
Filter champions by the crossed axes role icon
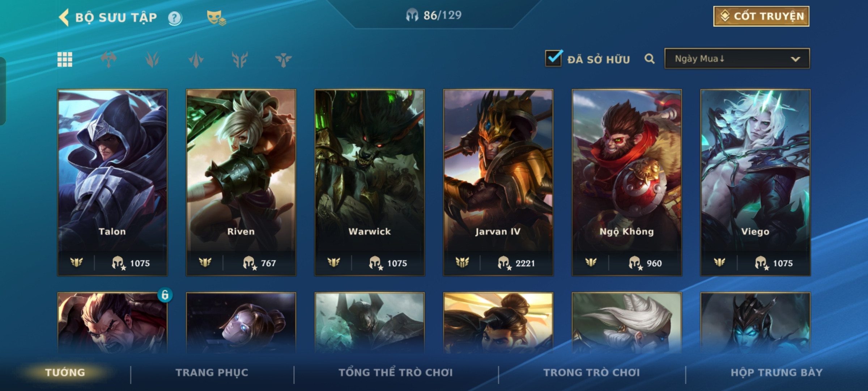point(109,59)
